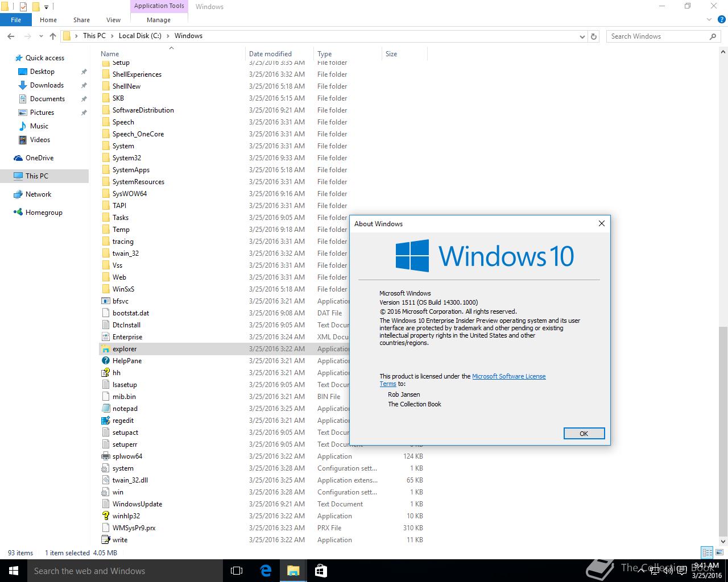The image size is (728, 582).
Task: Click the file list vertical scrollbar
Action: click(723, 432)
